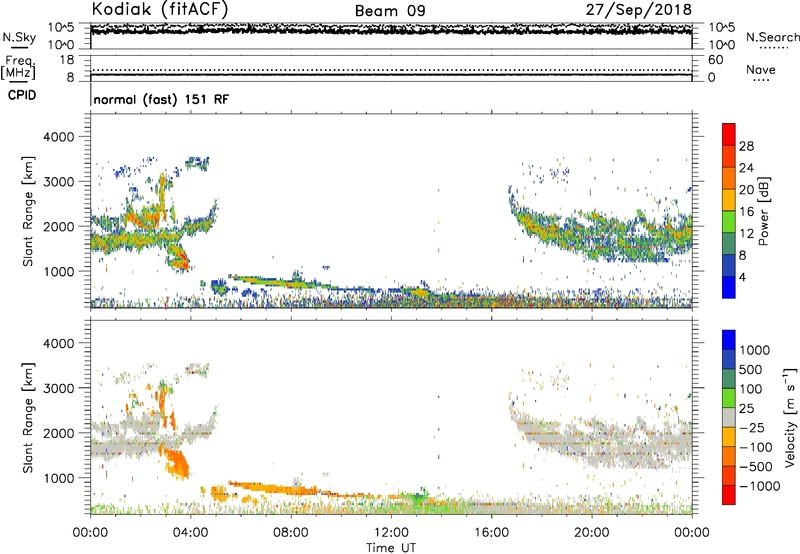This screenshot has height=554, width=800.
Task: Click the green velocity patch near 13:00
Action: 418,497
